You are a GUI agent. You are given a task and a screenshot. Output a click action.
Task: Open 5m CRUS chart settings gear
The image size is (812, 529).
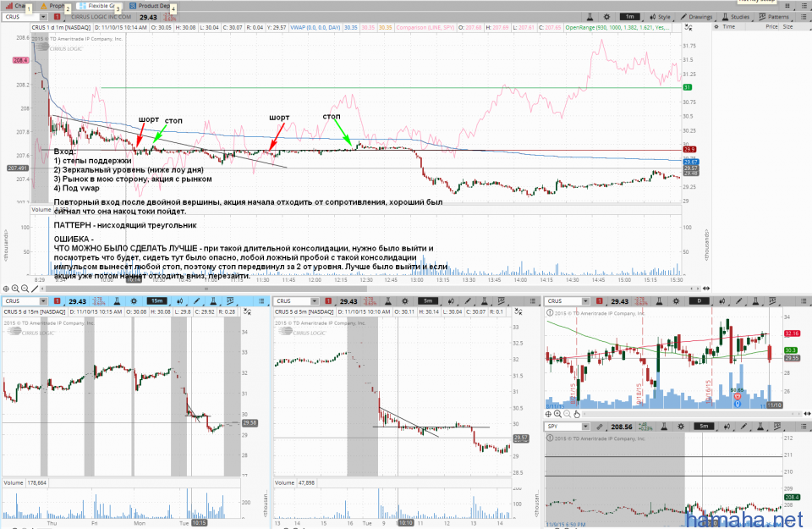pyautogui.click(x=405, y=301)
